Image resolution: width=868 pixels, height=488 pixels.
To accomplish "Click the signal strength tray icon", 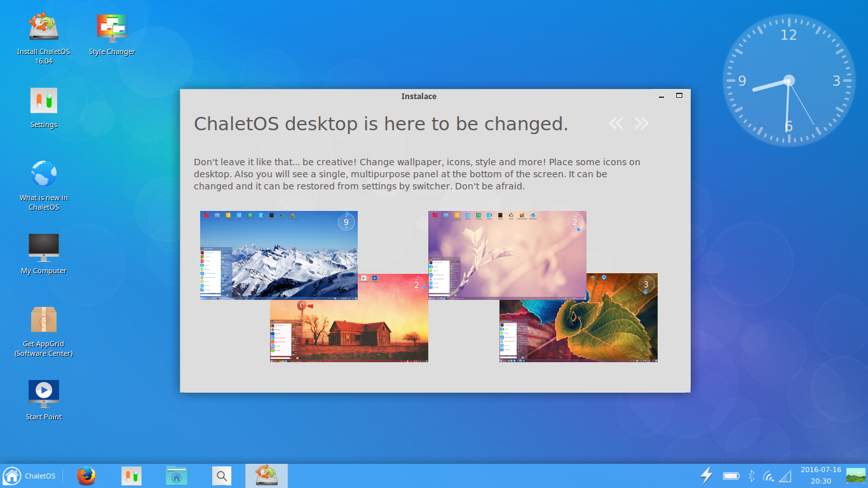I will (x=785, y=475).
